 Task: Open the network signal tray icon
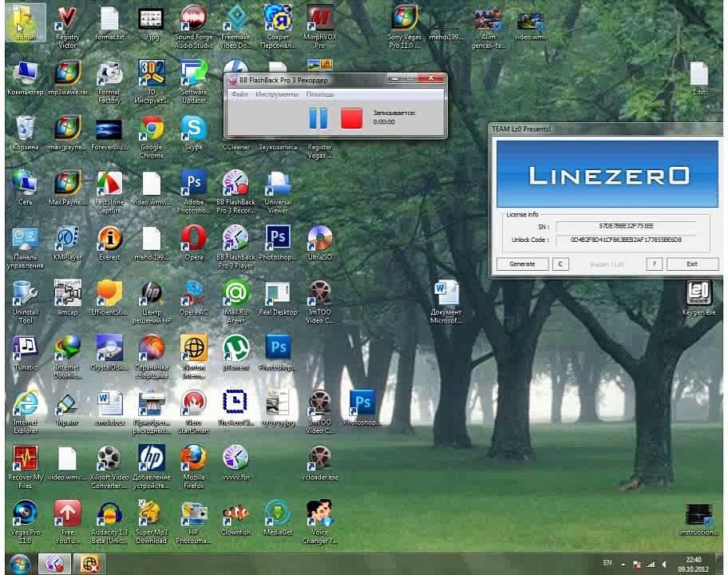pyautogui.click(x=651, y=565)
